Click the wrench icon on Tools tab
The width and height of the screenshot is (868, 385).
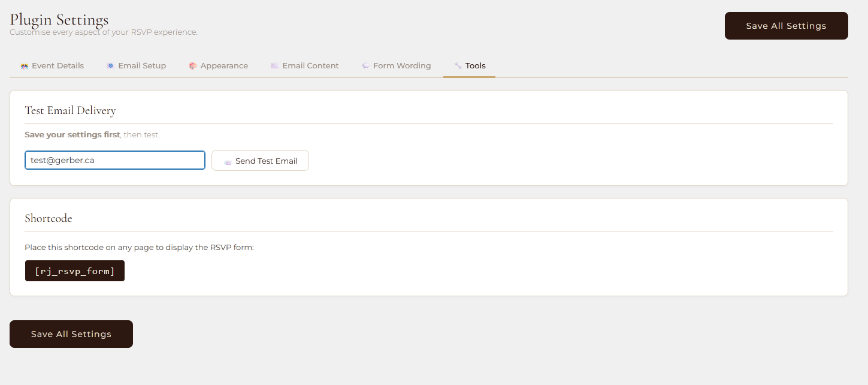(x=458, y=66)
